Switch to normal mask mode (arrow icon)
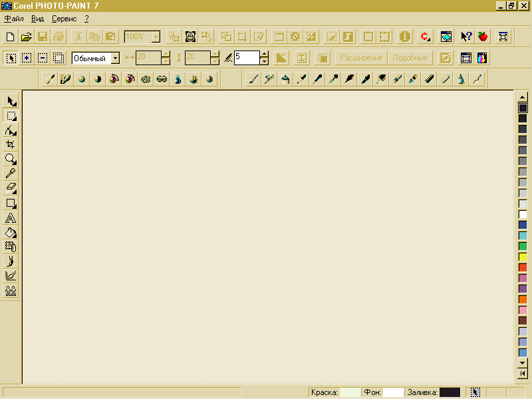Image resolution: width=532 pixels, height=399 pixels. click(x=11, y=58)
